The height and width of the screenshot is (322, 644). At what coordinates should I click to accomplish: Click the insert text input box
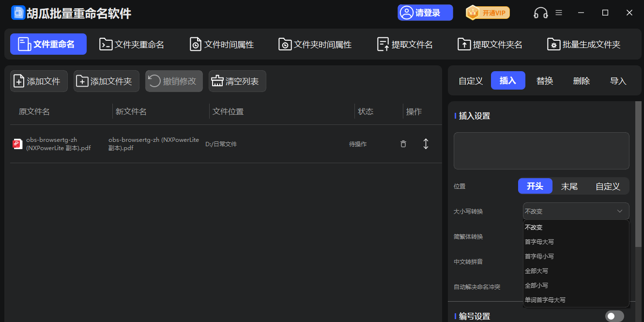click(x=541, y=151)
